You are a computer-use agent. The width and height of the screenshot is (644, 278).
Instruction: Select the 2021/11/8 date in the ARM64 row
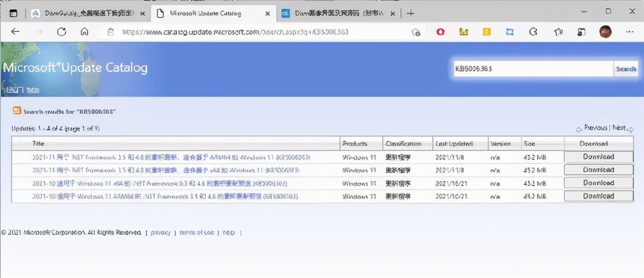(449, 157)
